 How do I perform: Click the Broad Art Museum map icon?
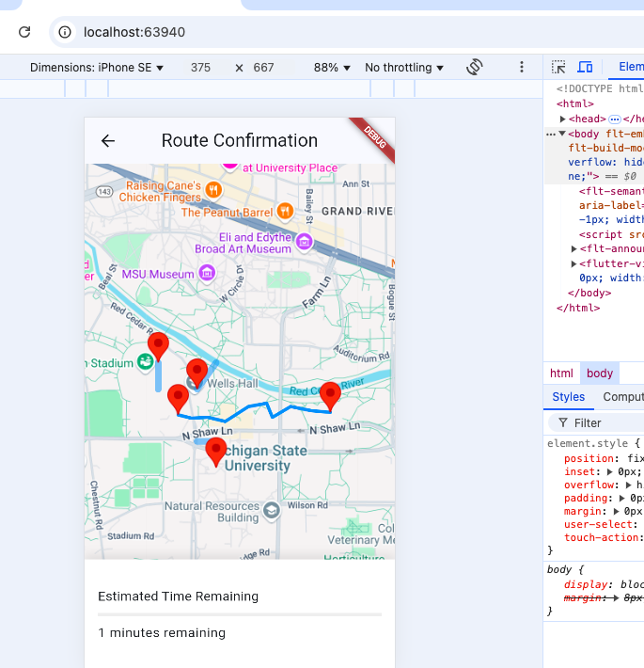pyautogui.click(x=304, y=243)
